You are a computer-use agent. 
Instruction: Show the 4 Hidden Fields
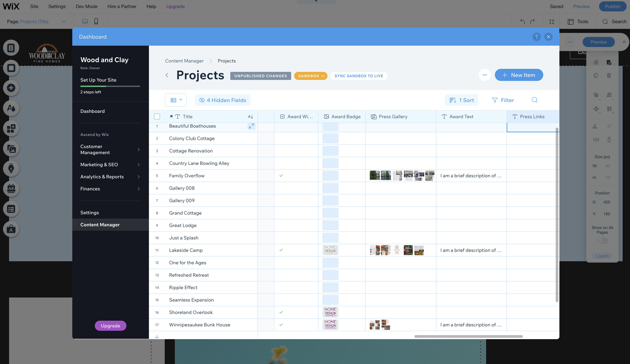(x=223, y=100)
